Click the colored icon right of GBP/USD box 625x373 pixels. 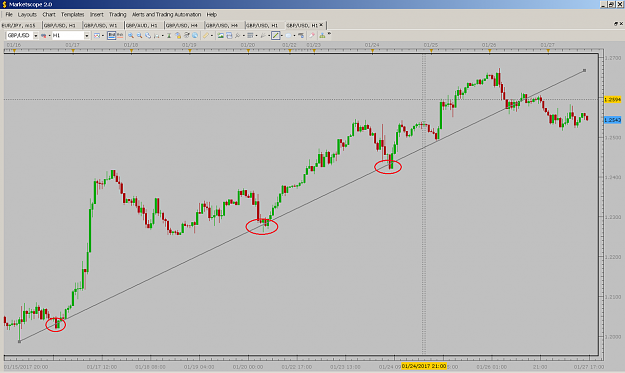pos(44,35)
